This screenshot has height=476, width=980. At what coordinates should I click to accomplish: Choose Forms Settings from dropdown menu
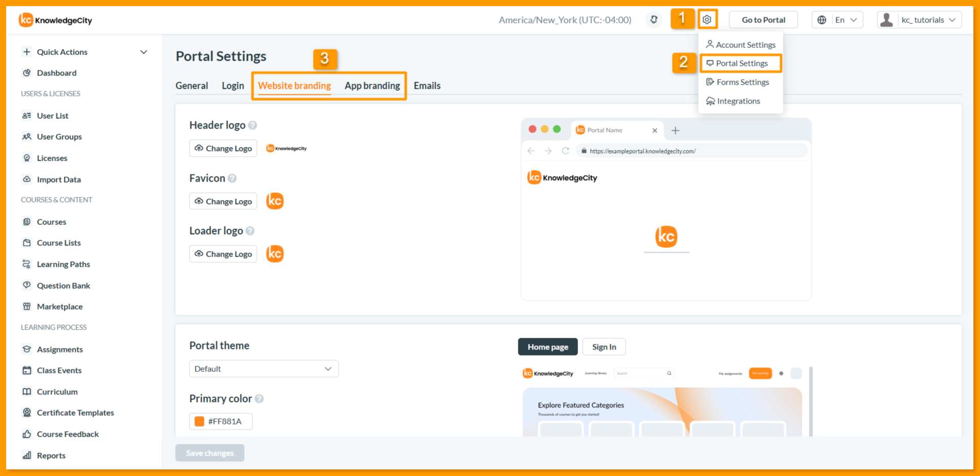[737, 82]
